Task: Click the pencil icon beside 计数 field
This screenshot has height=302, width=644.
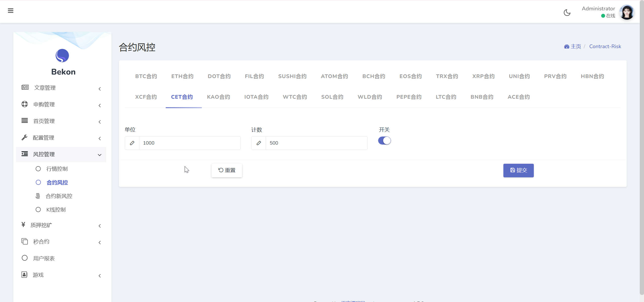Action: pyautogui.click(x=258, y=143)
